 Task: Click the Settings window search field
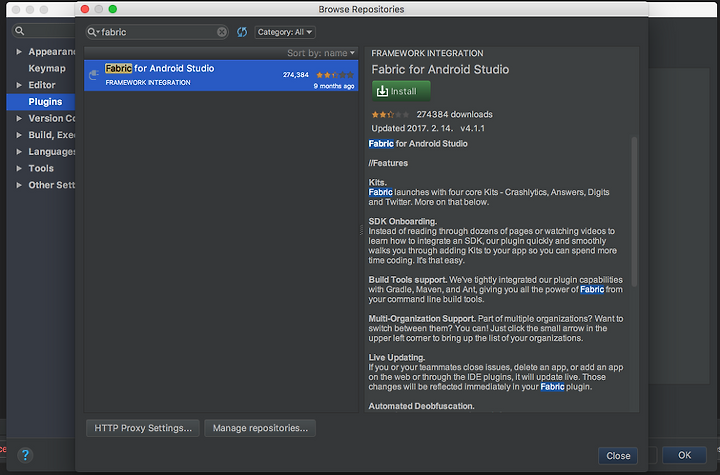click(44, 31)
